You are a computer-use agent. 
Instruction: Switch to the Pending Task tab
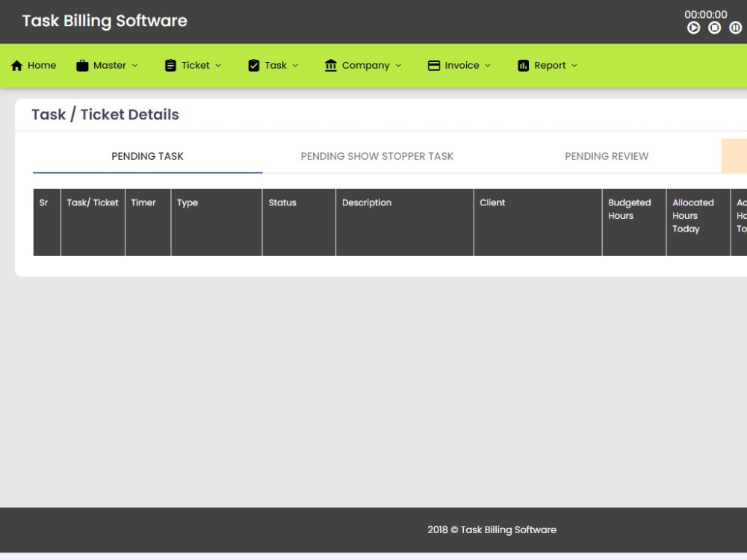coord(148,156)
